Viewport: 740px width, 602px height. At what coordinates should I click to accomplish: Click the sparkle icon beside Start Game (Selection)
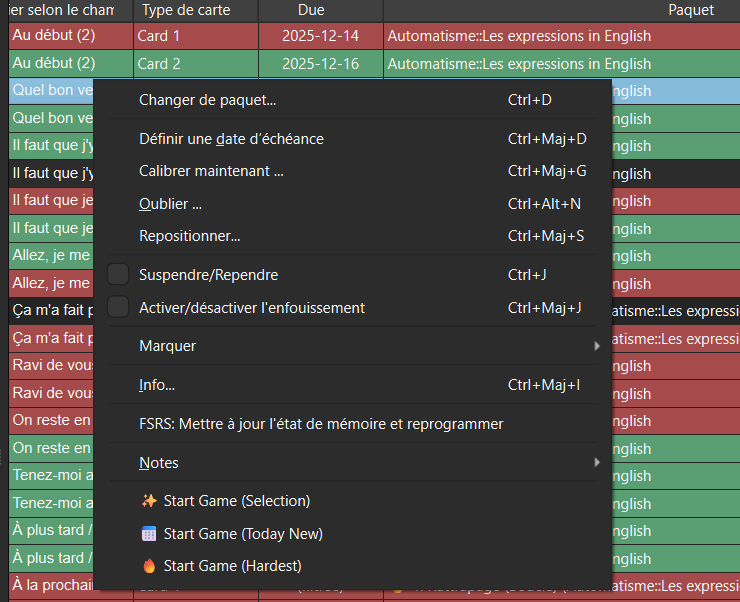[x=149, y=501]
